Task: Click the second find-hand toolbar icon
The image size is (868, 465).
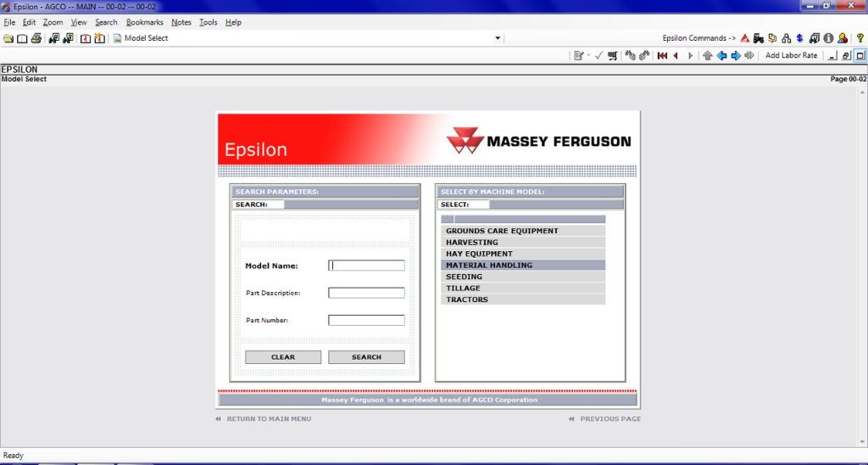Action: point(644,55)
